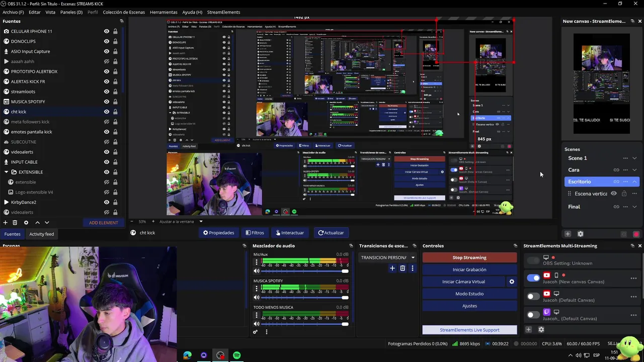Image resolution: width=644 pixels, height=362 pixels.
Task: Remove transition using trash icon
Action: click(403, 268)
